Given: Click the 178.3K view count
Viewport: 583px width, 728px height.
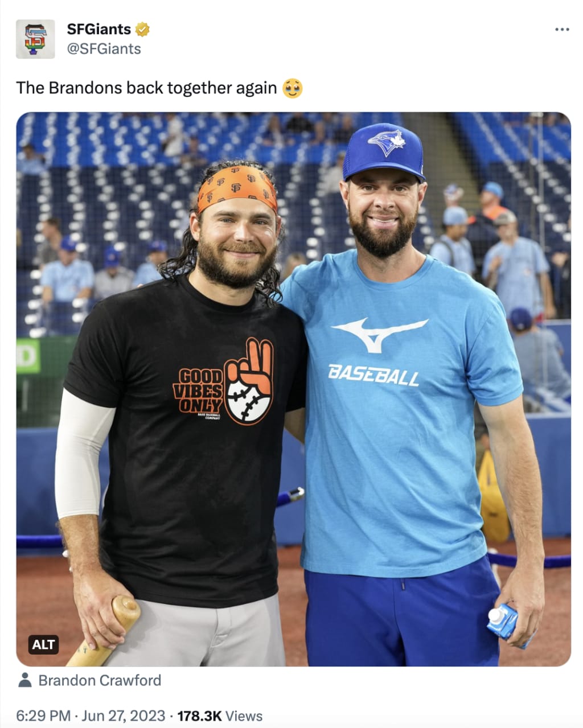Looking at the screenshot, I should (x=199, y=715).
